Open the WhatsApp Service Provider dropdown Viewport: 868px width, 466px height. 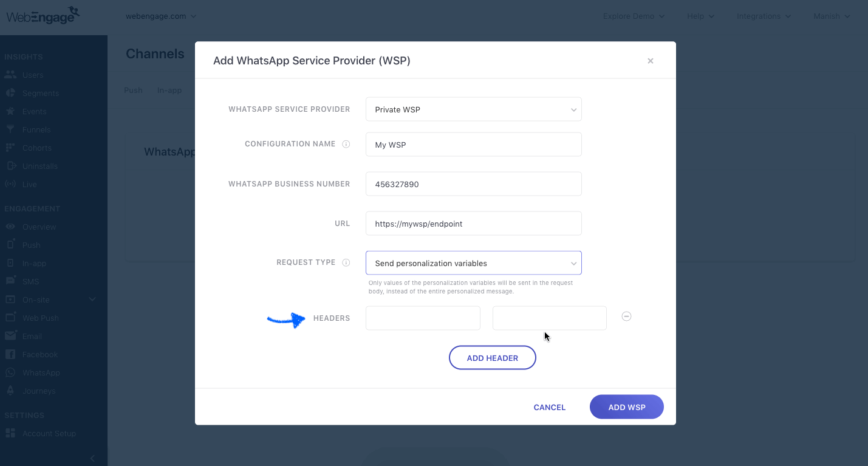(473, 109)
